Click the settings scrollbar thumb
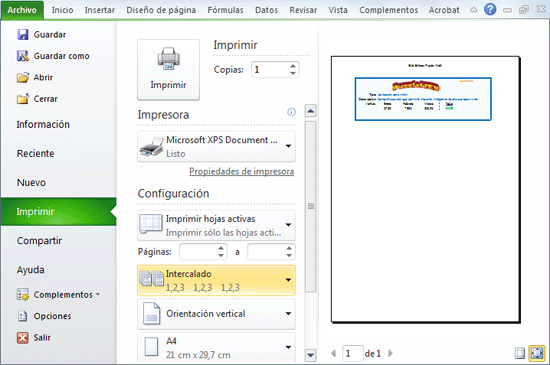This screenshot has height=365, width=550. click(x=311, y=206)
